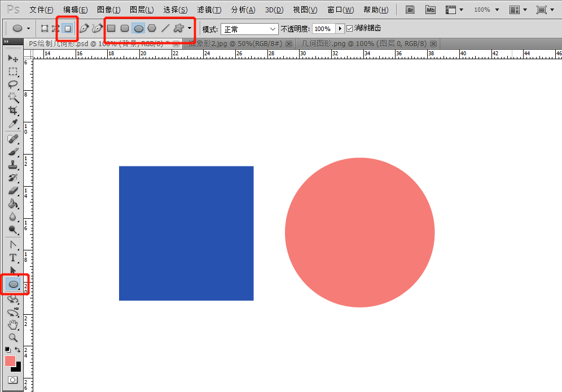Choose Rectangle shape in options bar
Screen dimensions: 562x392
[x=111, y=28]
